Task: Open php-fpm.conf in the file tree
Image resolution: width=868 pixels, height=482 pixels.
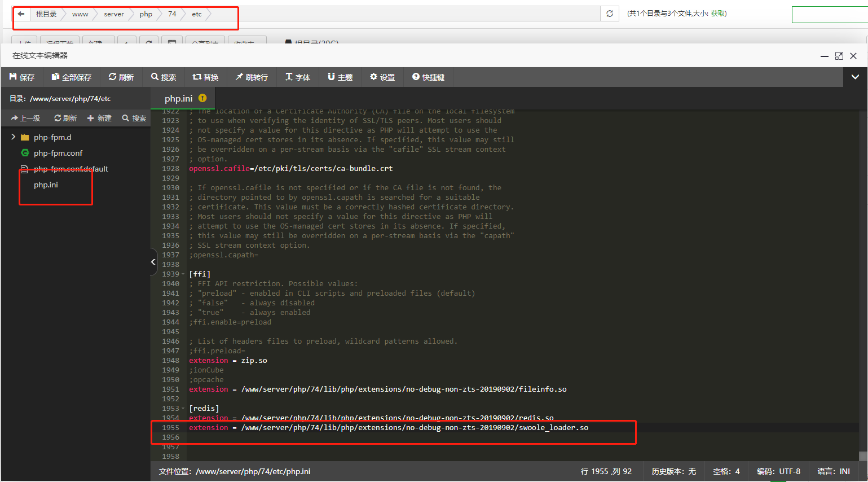Action: pos(58,153)
